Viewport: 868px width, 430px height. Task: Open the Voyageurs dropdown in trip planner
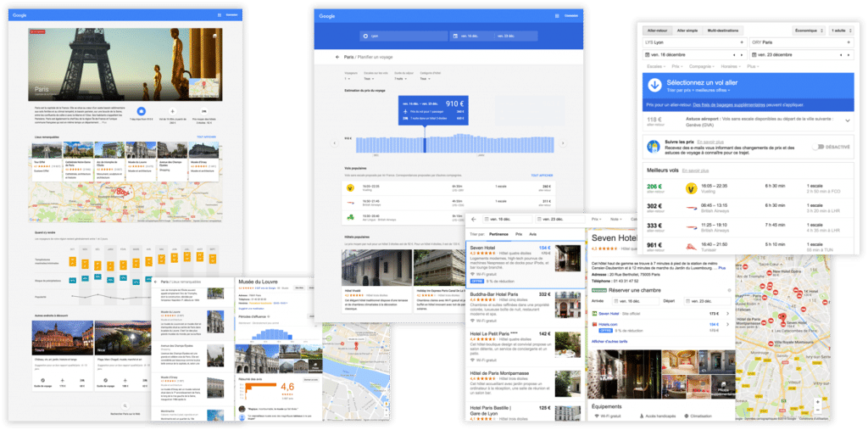tap(348, 79)
